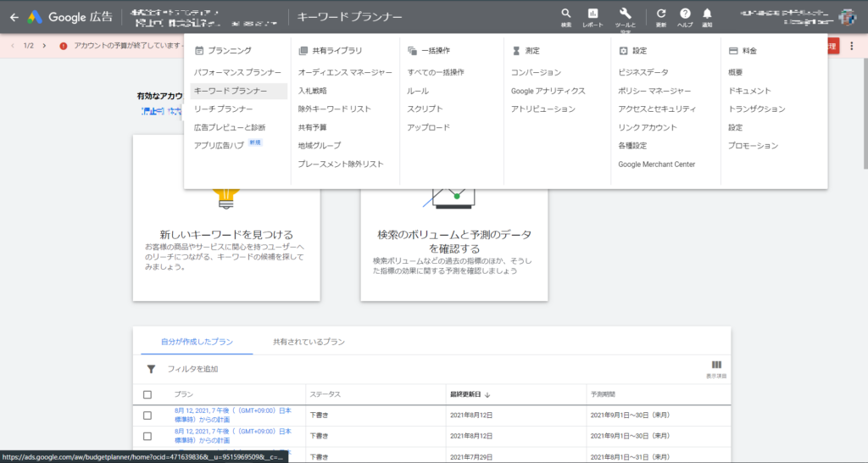The height and width of the screenshot is (463, 868).
Task: Open アトリビューション menu item
Action: pos(543,109)
